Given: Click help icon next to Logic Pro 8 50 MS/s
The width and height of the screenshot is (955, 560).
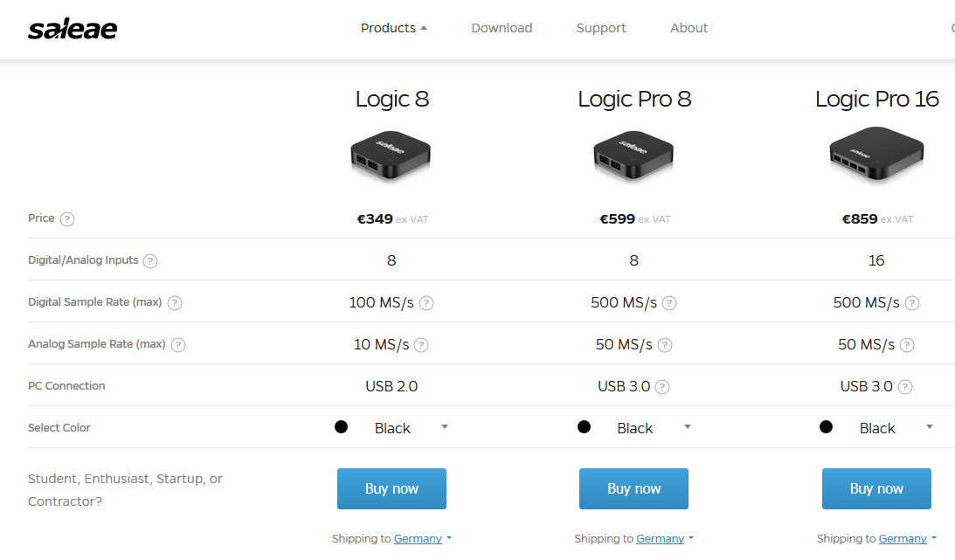Looking at the screenshot, I should click(x=664, y=345).
